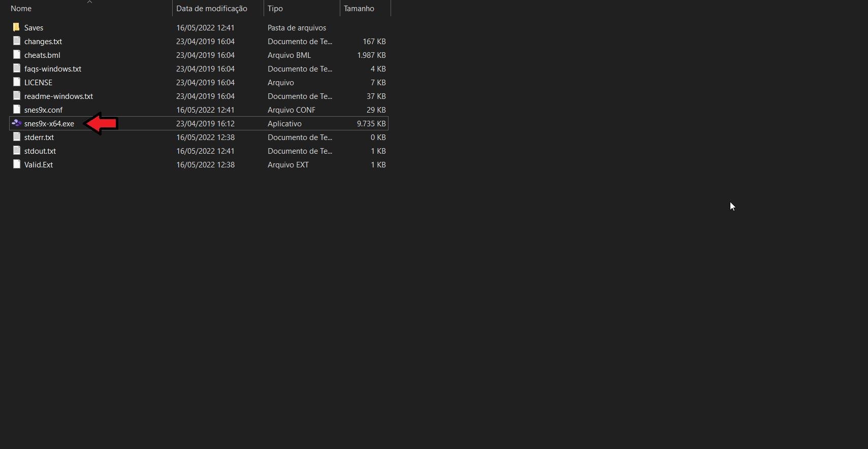Click the Arquivo EXT type cell

[288, 165]
